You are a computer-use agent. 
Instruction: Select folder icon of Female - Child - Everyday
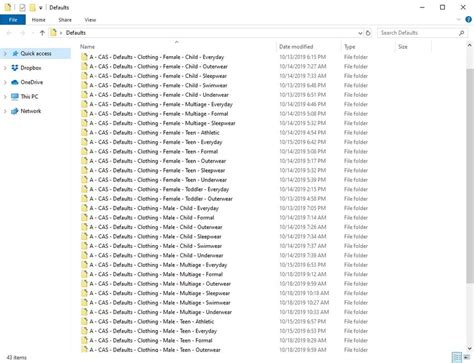tap(84, 57)
